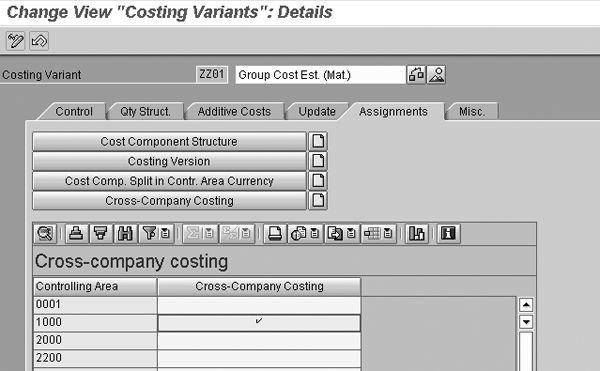The width and height of the screenshot is (600, 371).
Task: Click the Display/Change pencil icon
Action: tap(16, 41)
